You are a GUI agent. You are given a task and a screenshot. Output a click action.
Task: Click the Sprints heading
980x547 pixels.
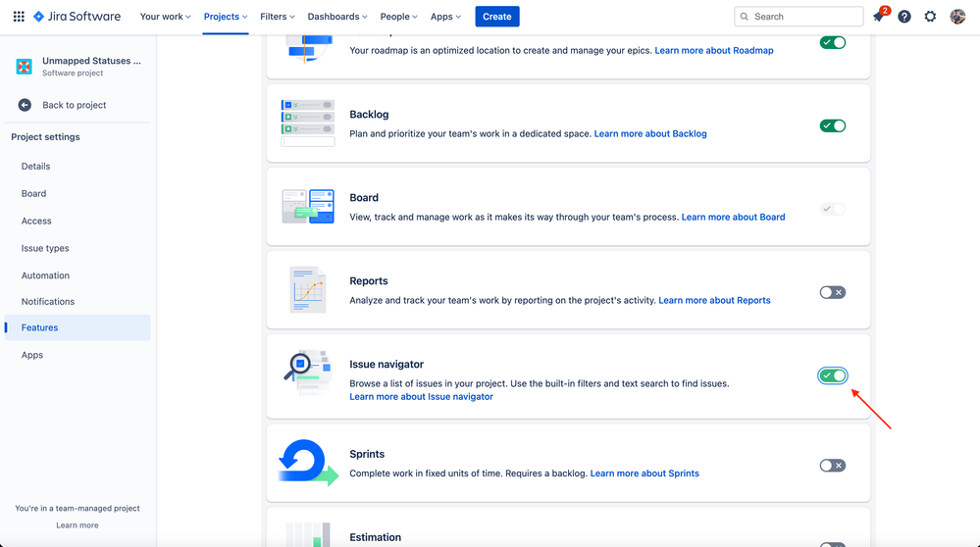click(367, 454)
